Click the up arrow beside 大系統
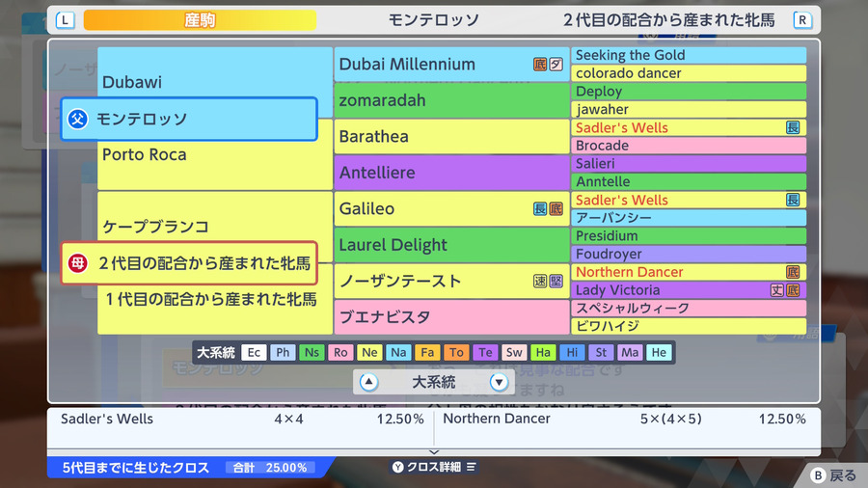The height and width of the screenshot is (488, 868). [x=368, y=382]
